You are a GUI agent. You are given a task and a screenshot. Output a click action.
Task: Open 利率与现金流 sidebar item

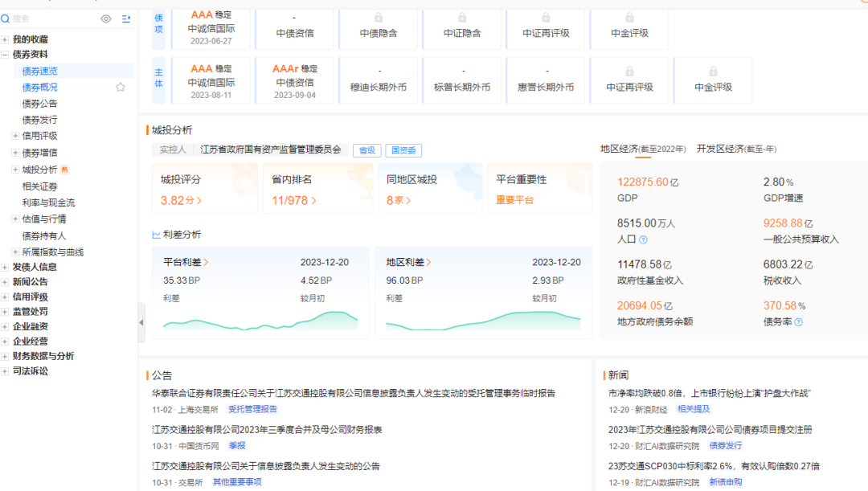point(48,203)
